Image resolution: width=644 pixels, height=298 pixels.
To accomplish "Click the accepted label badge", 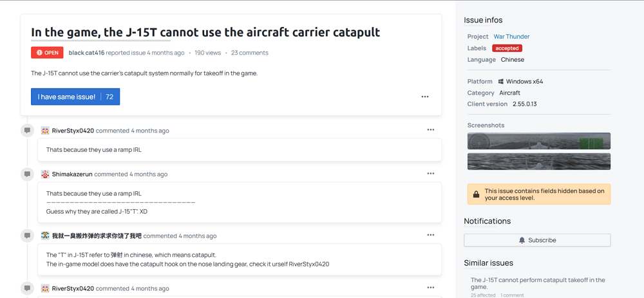I will 507,48.
